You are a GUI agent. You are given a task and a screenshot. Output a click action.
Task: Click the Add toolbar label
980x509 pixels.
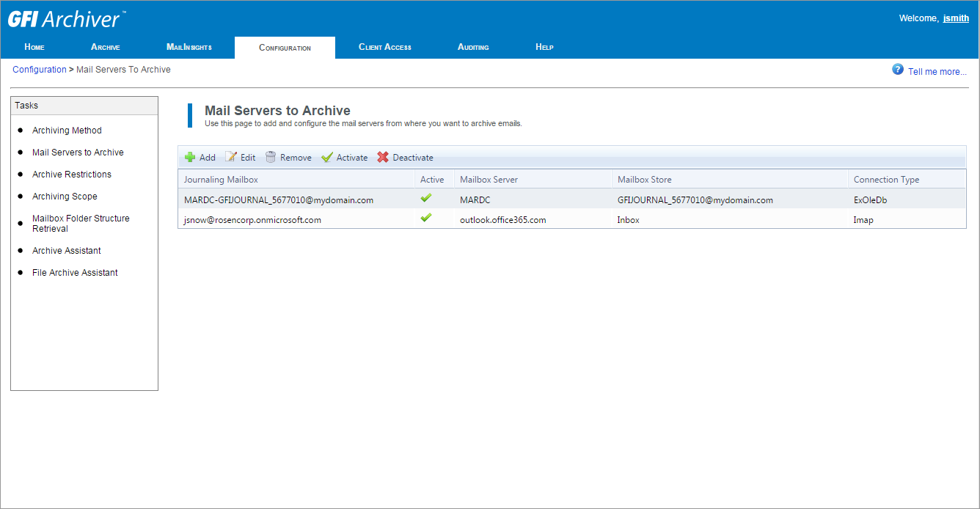(x=208, y=158)
